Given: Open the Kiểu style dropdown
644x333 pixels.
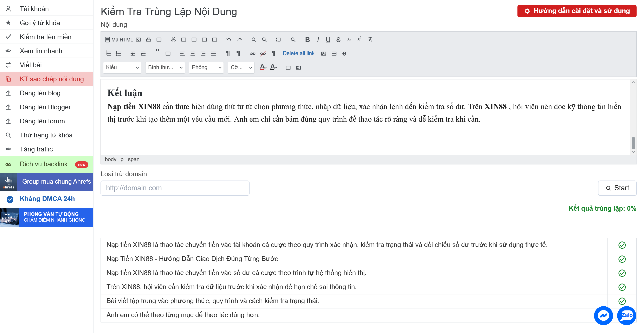Looking at the screenshot, I should [122, 67].
